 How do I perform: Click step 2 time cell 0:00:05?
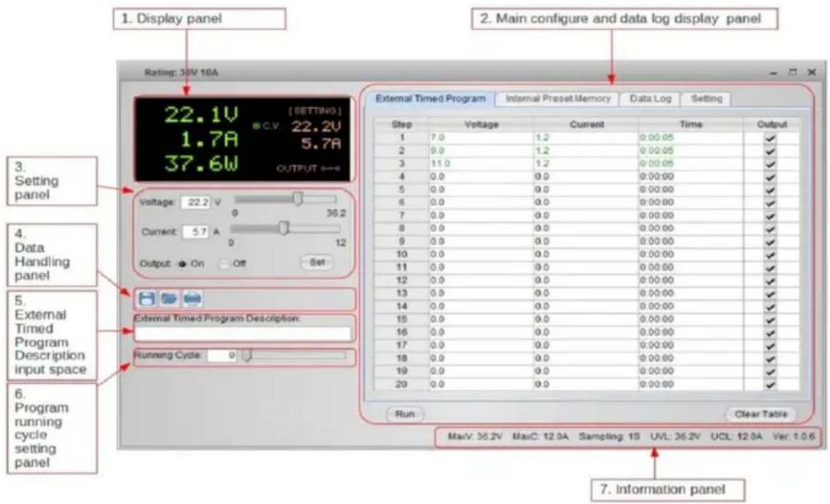tap(691, 150)
